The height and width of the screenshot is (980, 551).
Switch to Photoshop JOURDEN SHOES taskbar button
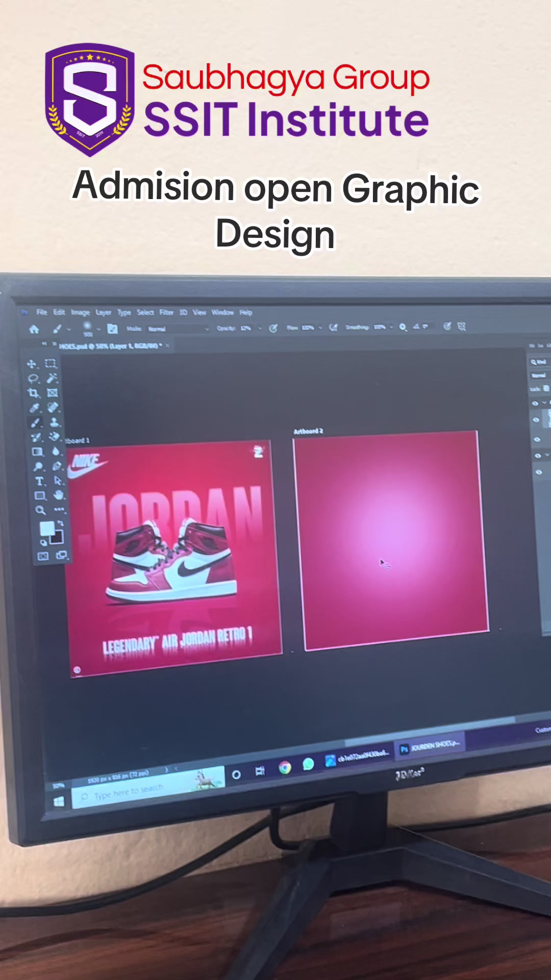(430, 746)
